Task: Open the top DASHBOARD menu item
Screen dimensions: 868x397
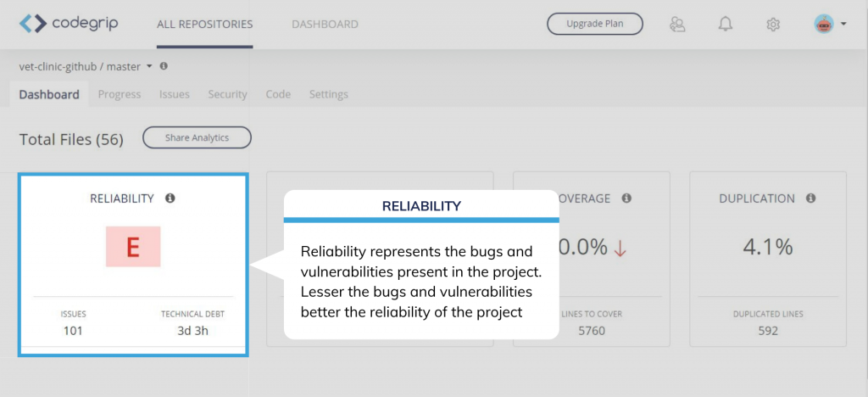Action: (x=325, y=24)
